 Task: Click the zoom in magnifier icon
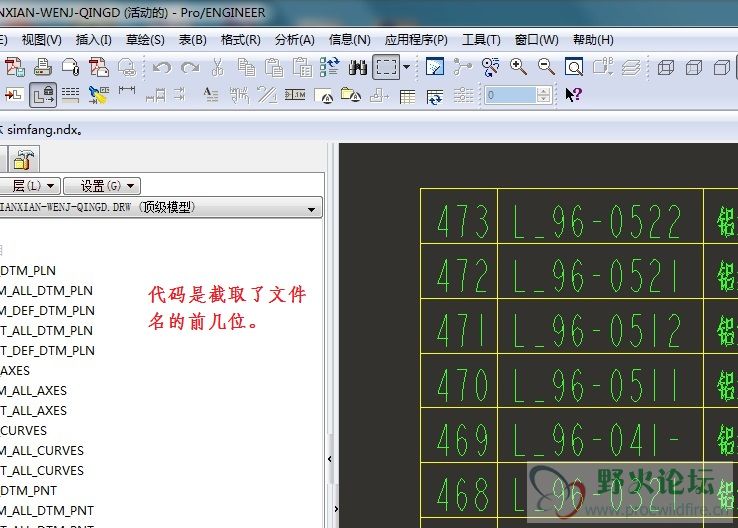click(518, 67)
